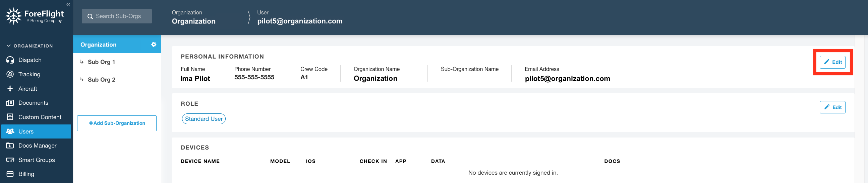This screenshot has height=183, width=868.
Task: Click the Search Sub-Orgs field
Action: coord(117,16)
